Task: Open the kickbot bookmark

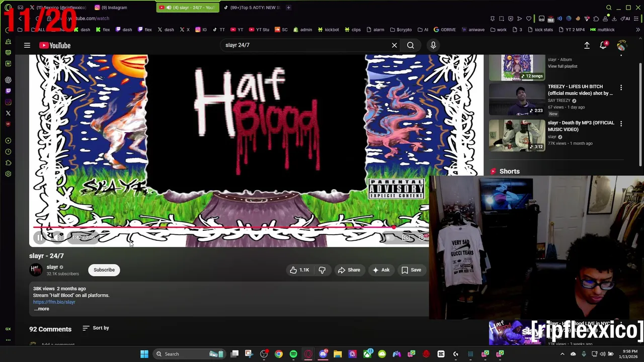Action: pos(328,30)
